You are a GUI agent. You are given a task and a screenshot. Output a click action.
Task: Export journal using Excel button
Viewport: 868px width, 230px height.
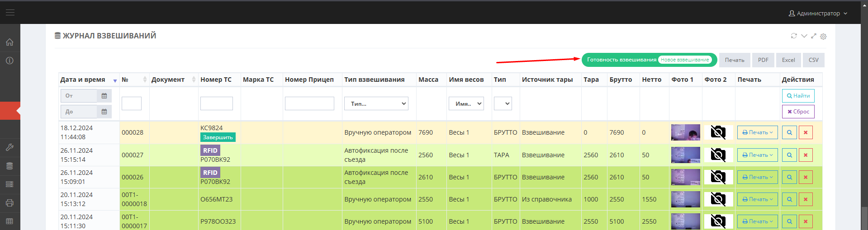pyautogui.click(x=788, y=60)
